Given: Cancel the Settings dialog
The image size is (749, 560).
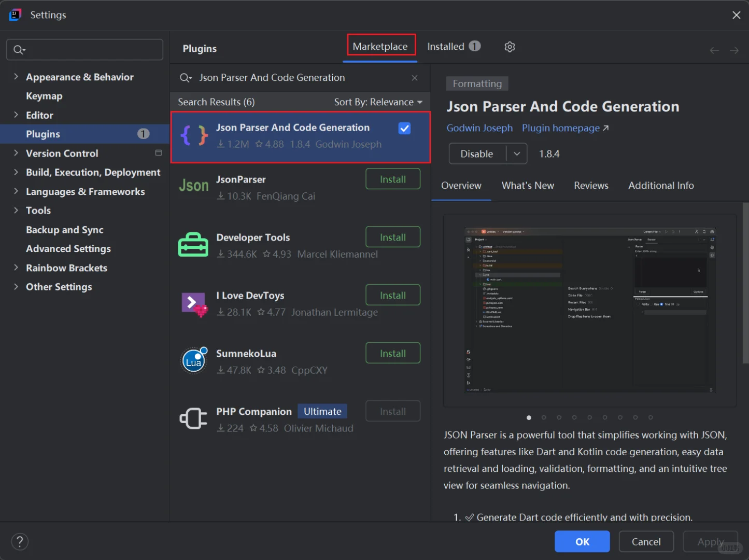Looking at the screenshot, I should click(646, 542).
